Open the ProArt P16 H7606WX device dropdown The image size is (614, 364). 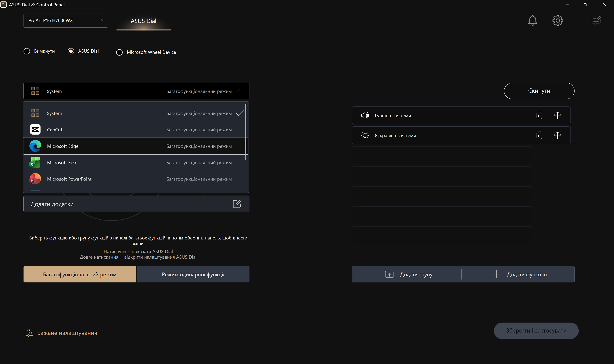66,21
